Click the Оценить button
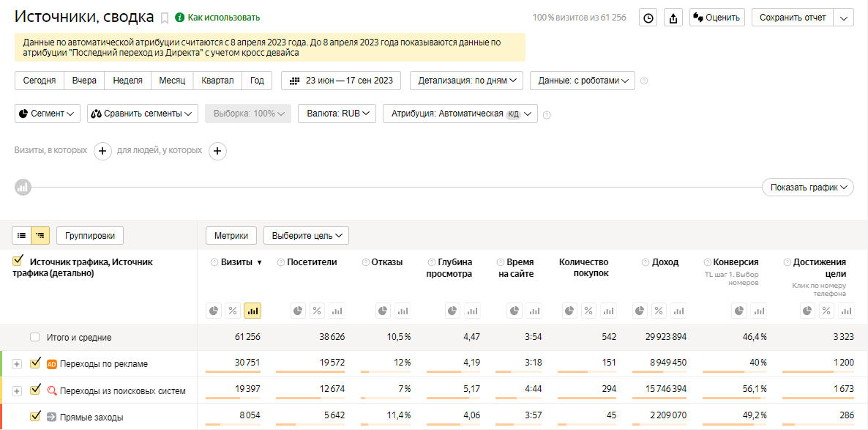Image resolution: width=868 pixels, height=430 pixels. coord(717,18)
